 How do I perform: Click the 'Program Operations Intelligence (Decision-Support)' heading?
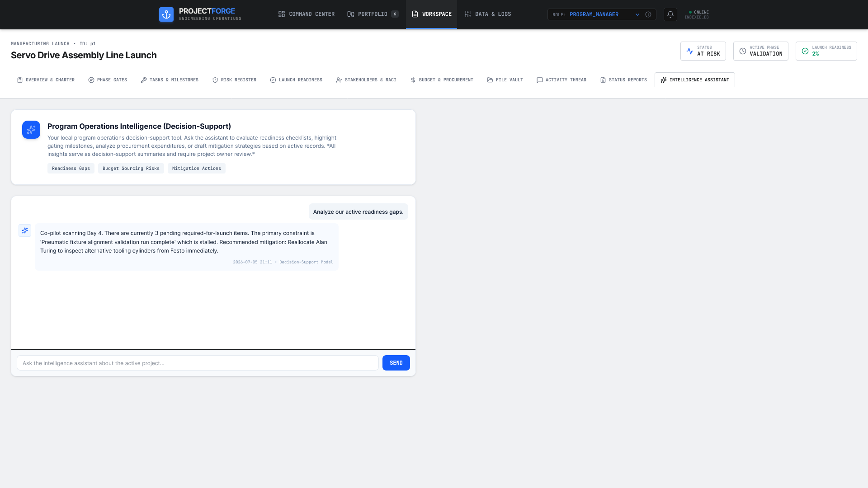tap(139, 127)
